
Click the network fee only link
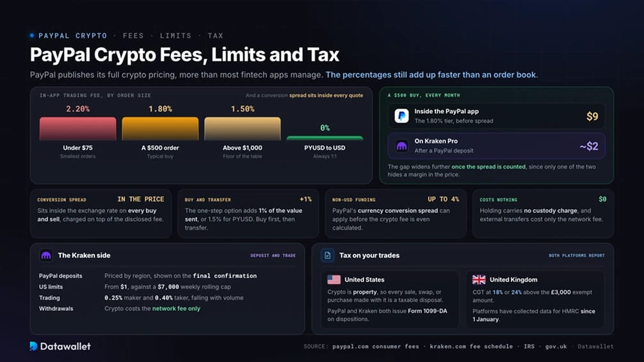coord(176,309)
